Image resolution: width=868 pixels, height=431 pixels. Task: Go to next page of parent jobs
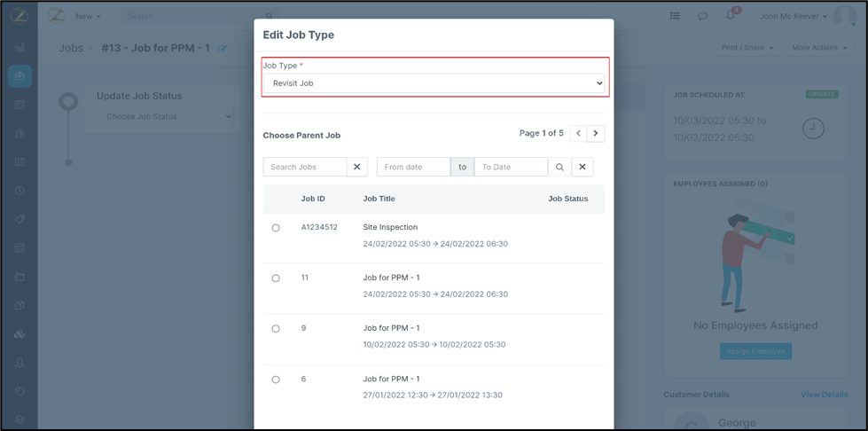click(596, 133)
